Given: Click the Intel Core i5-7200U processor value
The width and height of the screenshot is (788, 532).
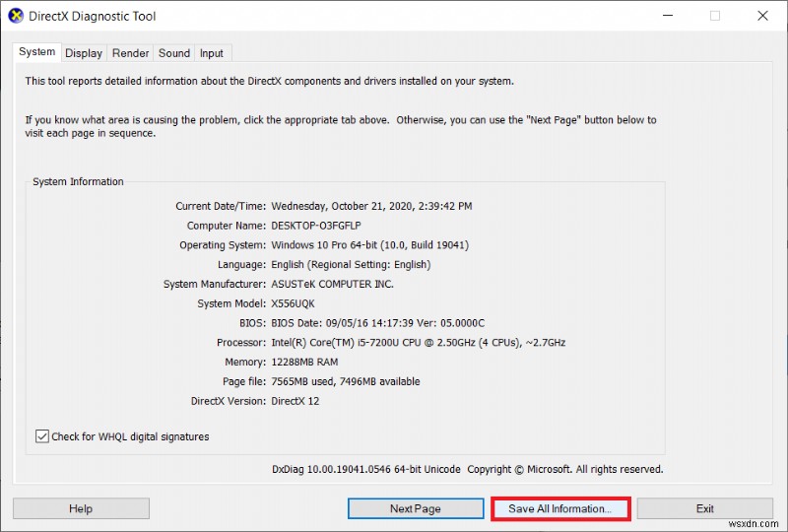Looking at the screenshot, I should [418, 343].
